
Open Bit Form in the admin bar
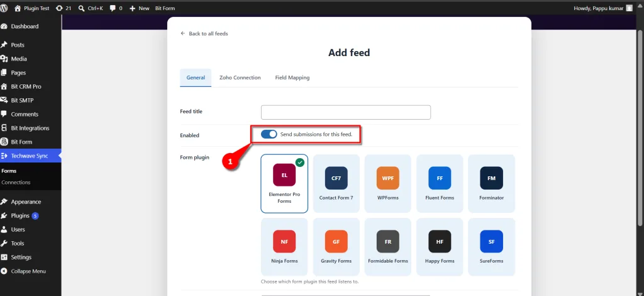click(x=165, y=8)
